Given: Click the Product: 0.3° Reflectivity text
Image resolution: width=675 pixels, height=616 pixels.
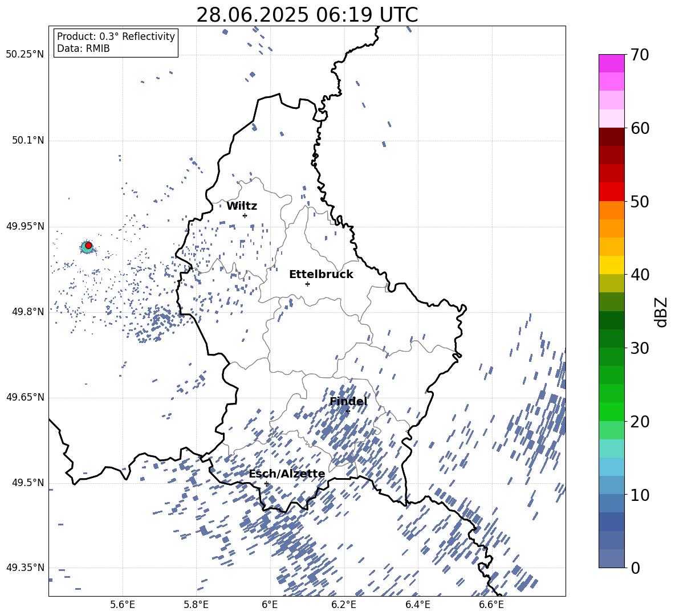Looking at the screenshot, I should [116, 36].
